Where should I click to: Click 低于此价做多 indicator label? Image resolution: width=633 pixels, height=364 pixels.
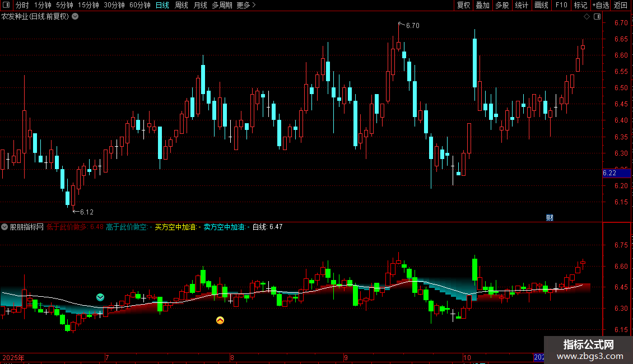pos(67,227)
